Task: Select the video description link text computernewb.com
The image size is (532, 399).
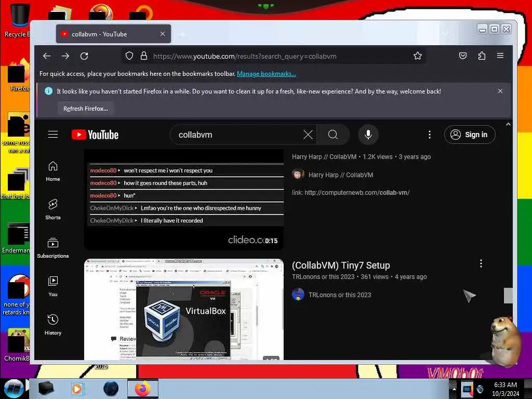Action: pyautogui.click(x=357, y=192)
